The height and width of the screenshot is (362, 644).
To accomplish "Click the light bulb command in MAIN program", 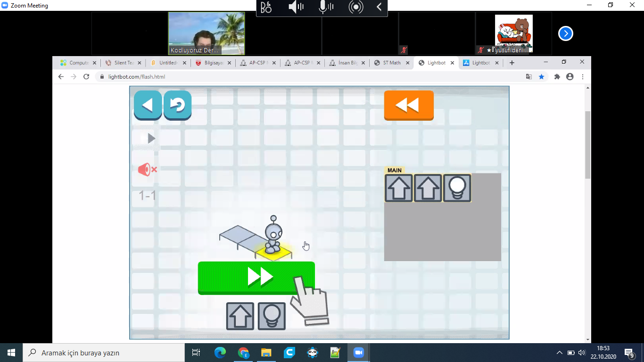I will 457,188.
